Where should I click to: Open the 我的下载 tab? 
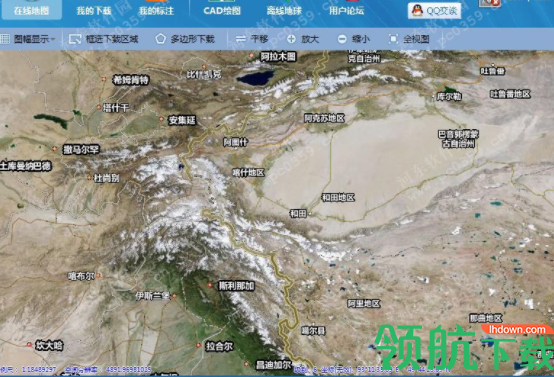tap(94, 11)
